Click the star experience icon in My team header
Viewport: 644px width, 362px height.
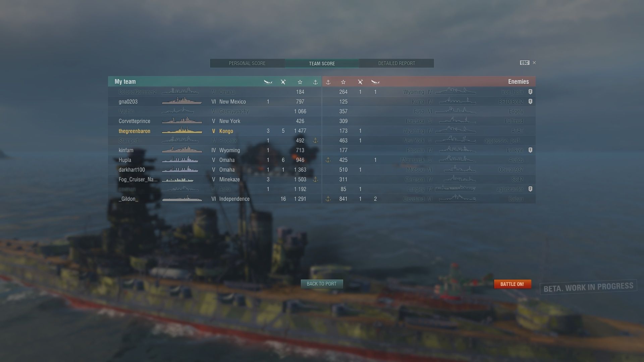pyautogui.click(x=300, y=82)
